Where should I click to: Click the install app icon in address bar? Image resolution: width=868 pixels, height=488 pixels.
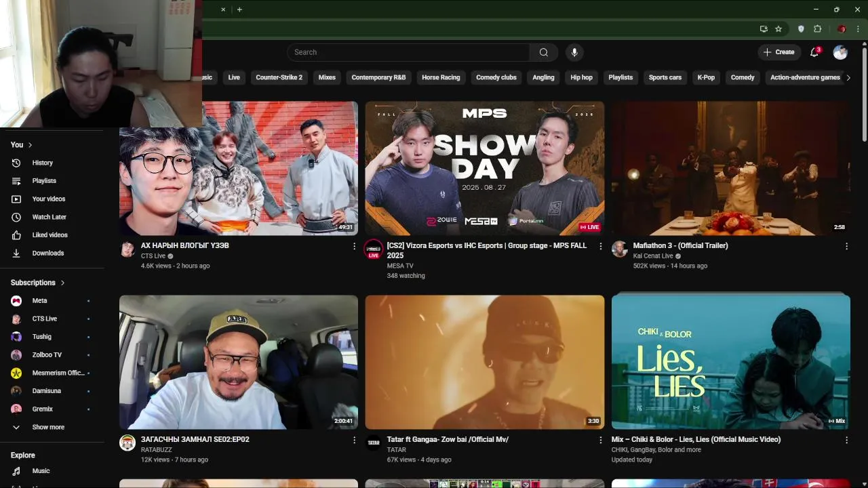tap(764, 29)
